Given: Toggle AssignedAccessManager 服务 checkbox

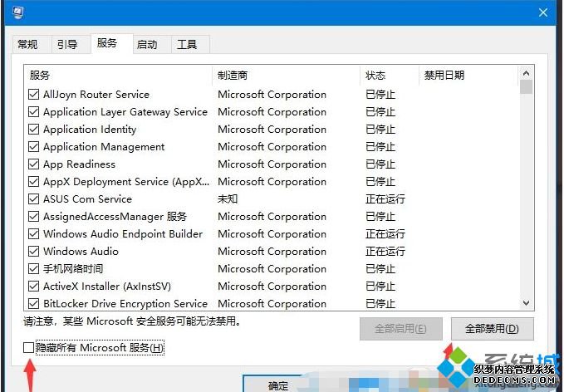Looking at the screenshot, I should pyautogui.click(x=33, y=217).
